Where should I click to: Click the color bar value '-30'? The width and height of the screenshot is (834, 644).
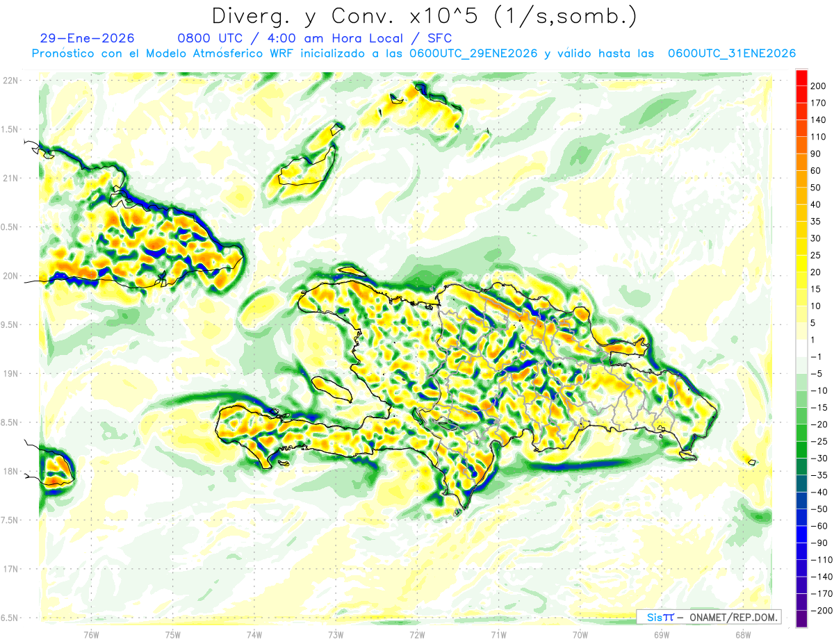pos(820,458)
